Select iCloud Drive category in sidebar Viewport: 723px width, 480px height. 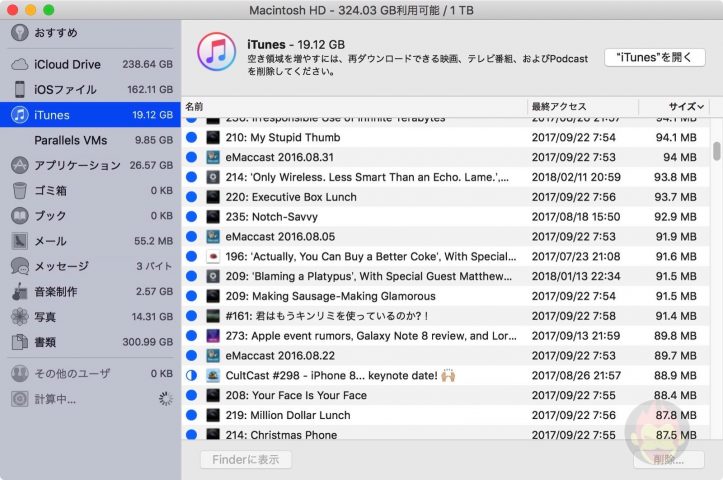pyautogui.click(x=90, y=64)
